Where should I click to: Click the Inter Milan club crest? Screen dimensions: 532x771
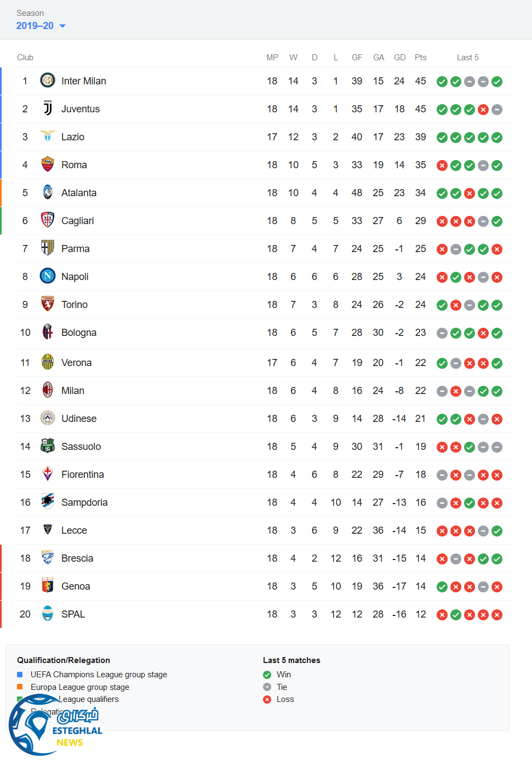tap(48, 81)
